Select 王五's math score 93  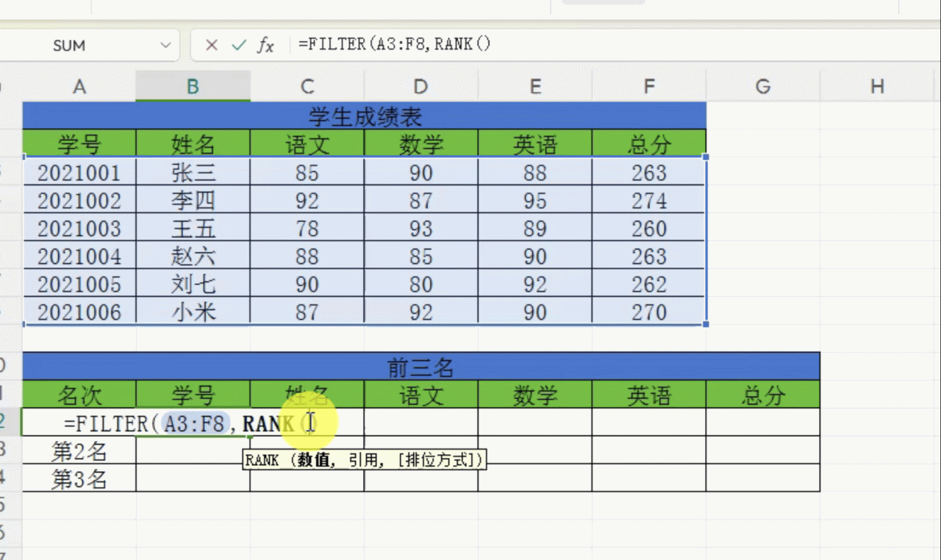pyautogui.click(x=421, y=229)
